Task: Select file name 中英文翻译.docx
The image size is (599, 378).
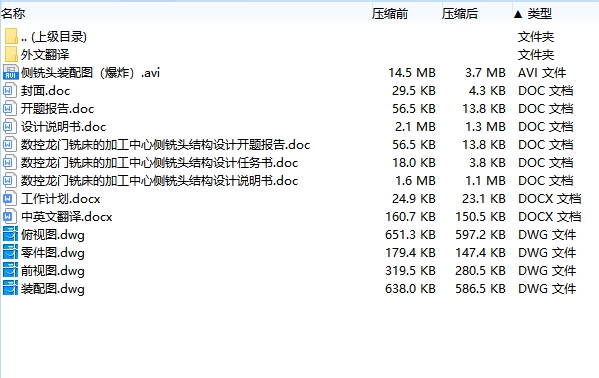Action: point(66,217)
